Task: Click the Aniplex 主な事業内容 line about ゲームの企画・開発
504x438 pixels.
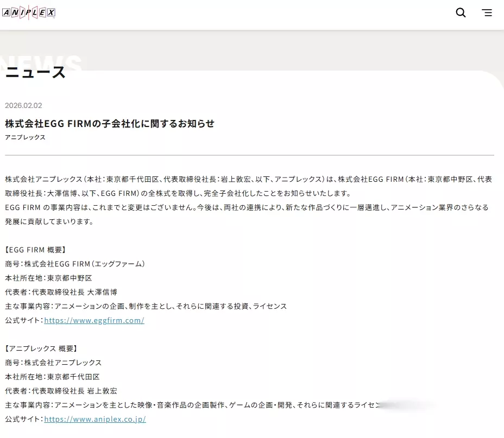Action: point(193,405)
